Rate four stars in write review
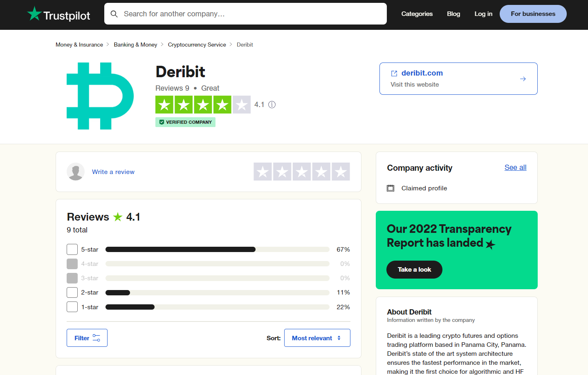This screenshot has width=588, height=375. pos(321,172)
